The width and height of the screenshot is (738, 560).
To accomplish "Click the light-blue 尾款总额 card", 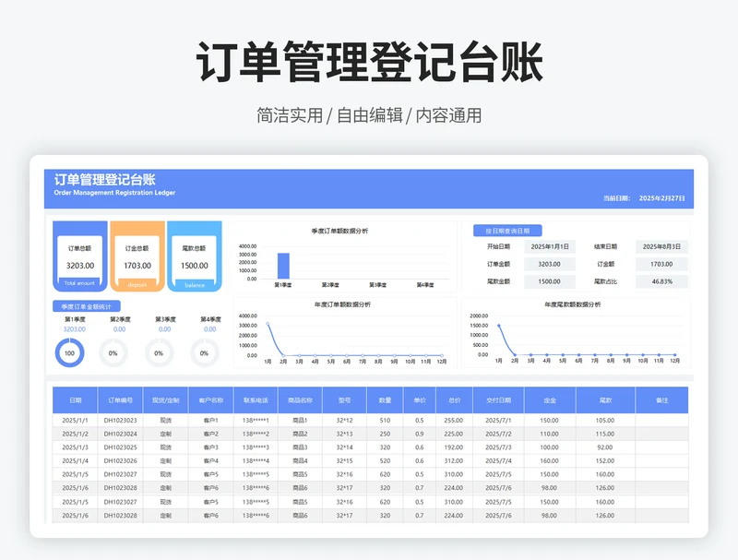I will point(195,256).
